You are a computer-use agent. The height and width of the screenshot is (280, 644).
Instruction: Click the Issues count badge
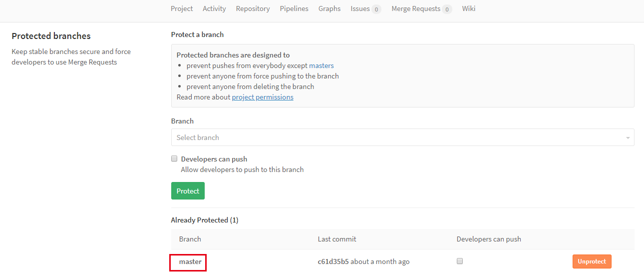pos(376,9)
